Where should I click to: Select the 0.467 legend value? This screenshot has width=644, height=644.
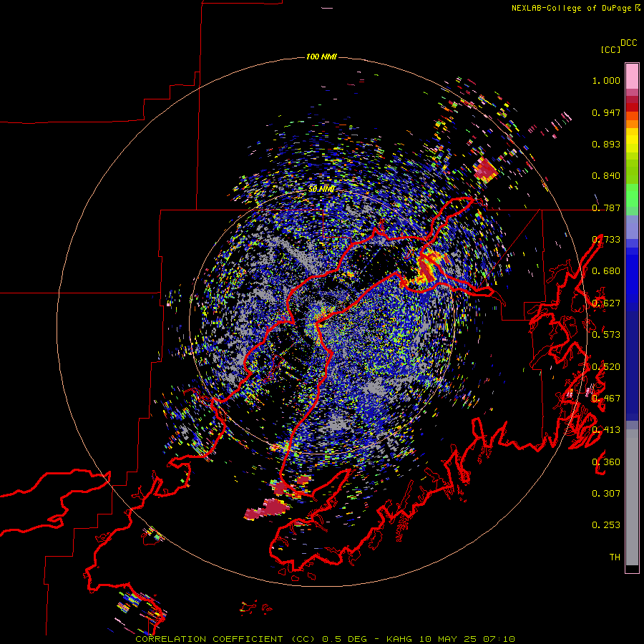click(x=606, y=398)
